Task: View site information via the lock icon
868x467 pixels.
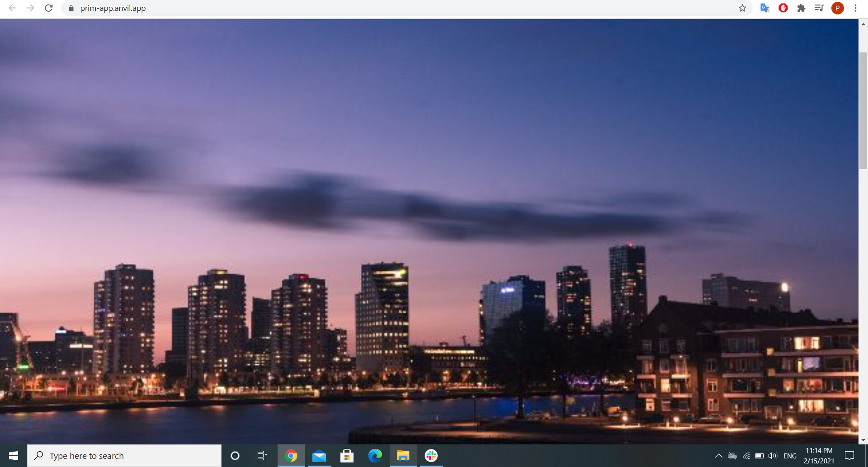Action: [71, 8]
